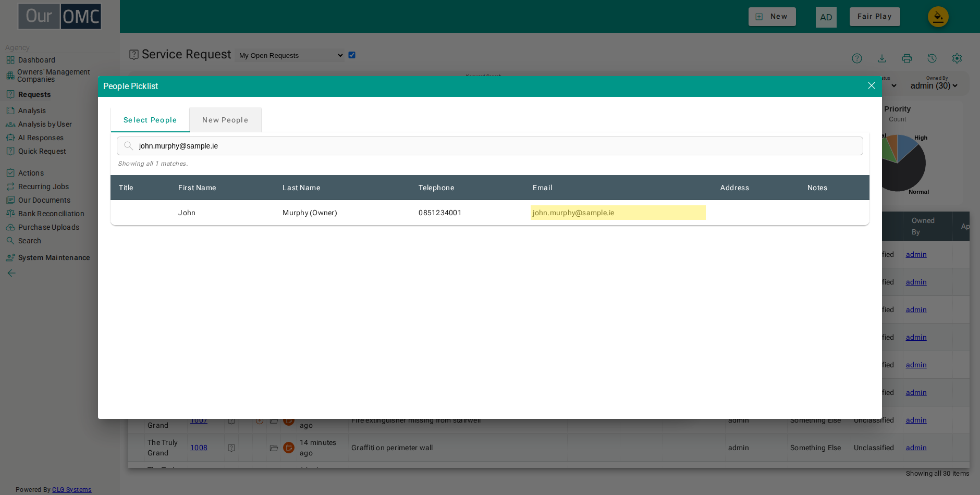Click the search magnifier icon in picklist
Viewport: 980px width, 495px height.
(x=128, y=146)
